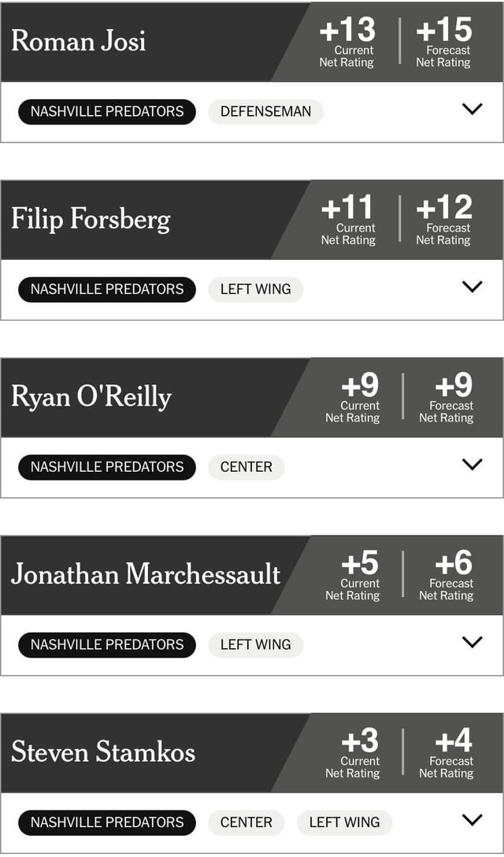This screenshot has width=504, height=857.
Task: Click Ryan O'Reilly's +9 Forecast Net Rating
Action: (453, 396)
